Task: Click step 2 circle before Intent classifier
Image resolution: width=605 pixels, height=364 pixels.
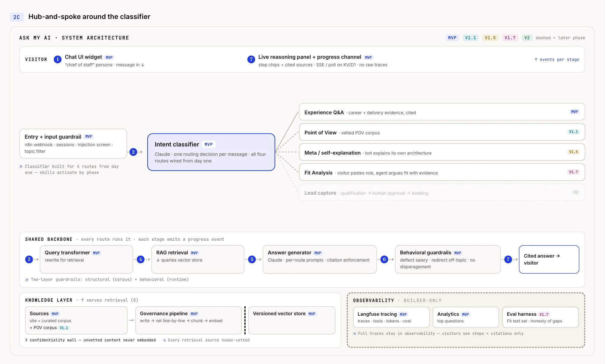Action: (x=133, y=152)
